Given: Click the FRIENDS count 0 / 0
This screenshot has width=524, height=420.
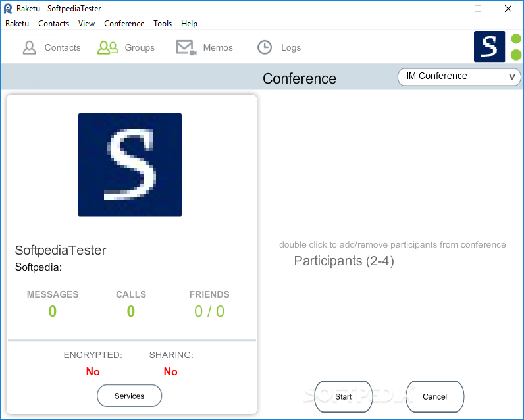Looking at the screenshot, I should (x=209, y=311).
